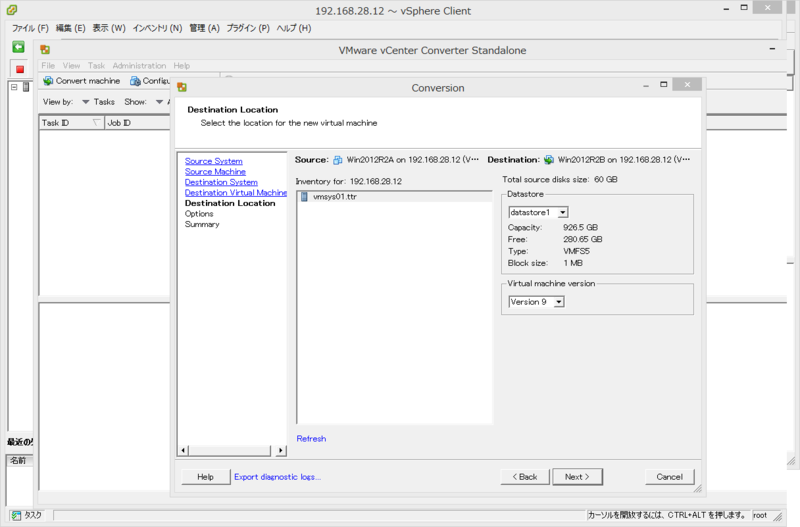Go to the Source Machine step

(x=215, y=172)
